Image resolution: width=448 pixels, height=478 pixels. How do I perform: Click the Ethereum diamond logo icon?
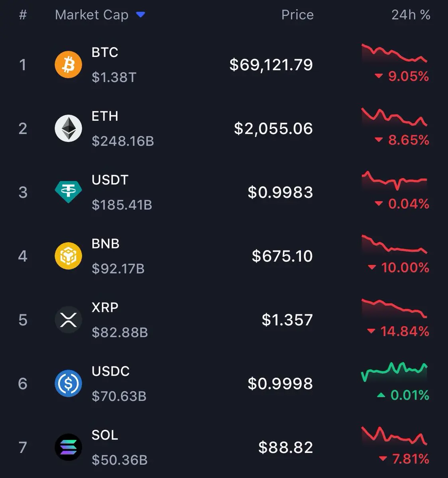(68, 128)
